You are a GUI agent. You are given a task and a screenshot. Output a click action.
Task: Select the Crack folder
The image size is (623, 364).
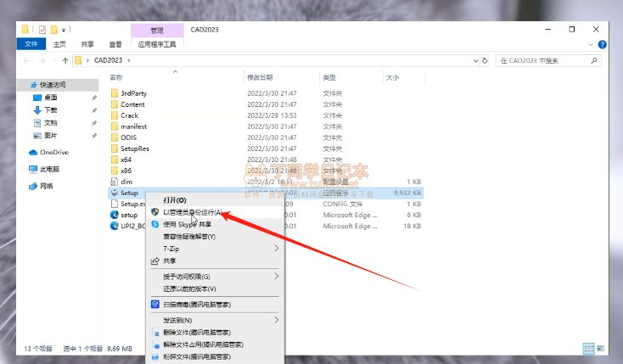(130, 115)
